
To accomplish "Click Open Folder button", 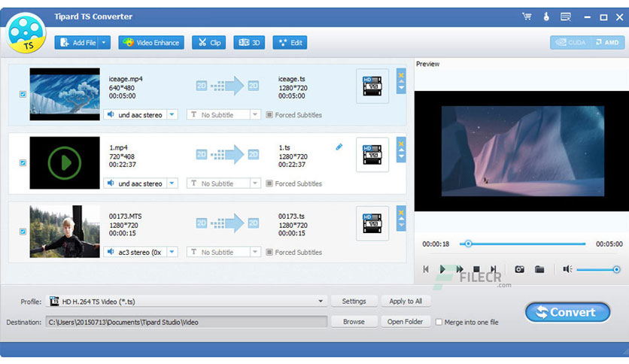I will (405, 321).
